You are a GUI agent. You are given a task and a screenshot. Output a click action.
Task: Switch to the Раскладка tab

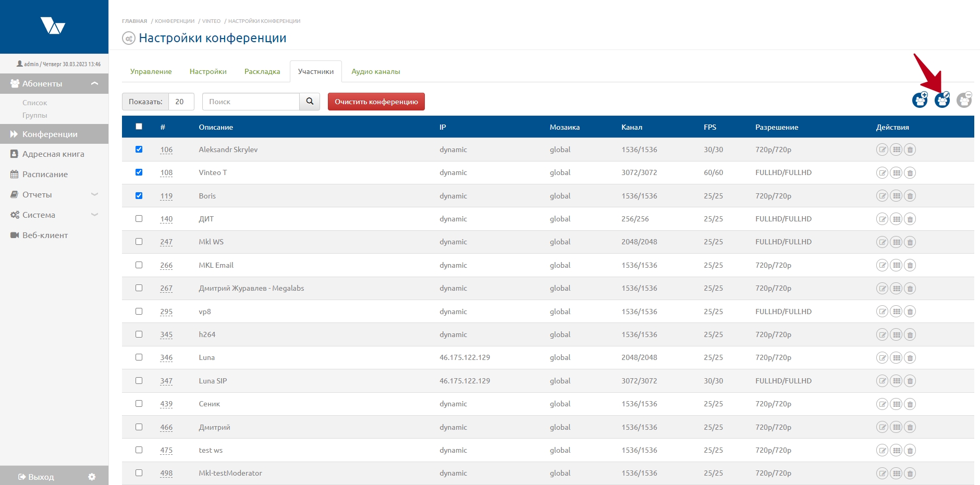[262, 71]
